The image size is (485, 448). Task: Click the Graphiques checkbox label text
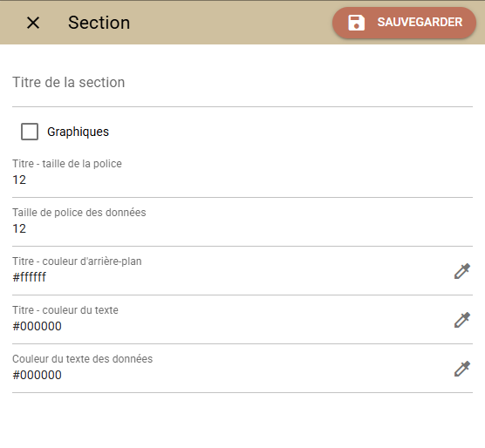click(x=78, y=132)
